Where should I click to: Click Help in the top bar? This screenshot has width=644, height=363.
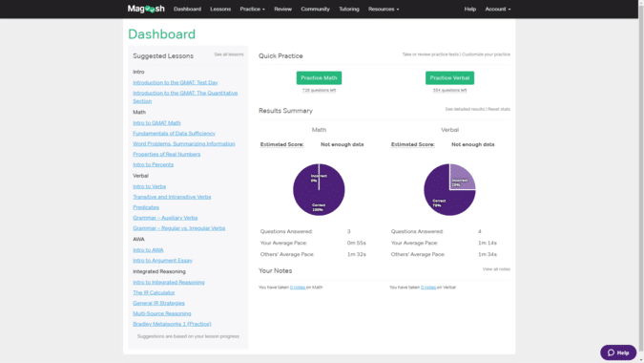coord(469,9)
